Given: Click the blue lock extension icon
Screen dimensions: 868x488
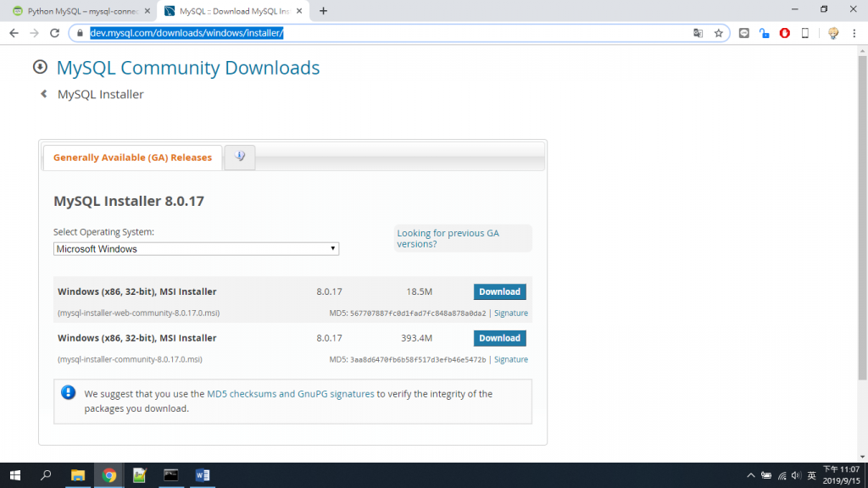Looking at the screenshot, I should click(765, 33).
